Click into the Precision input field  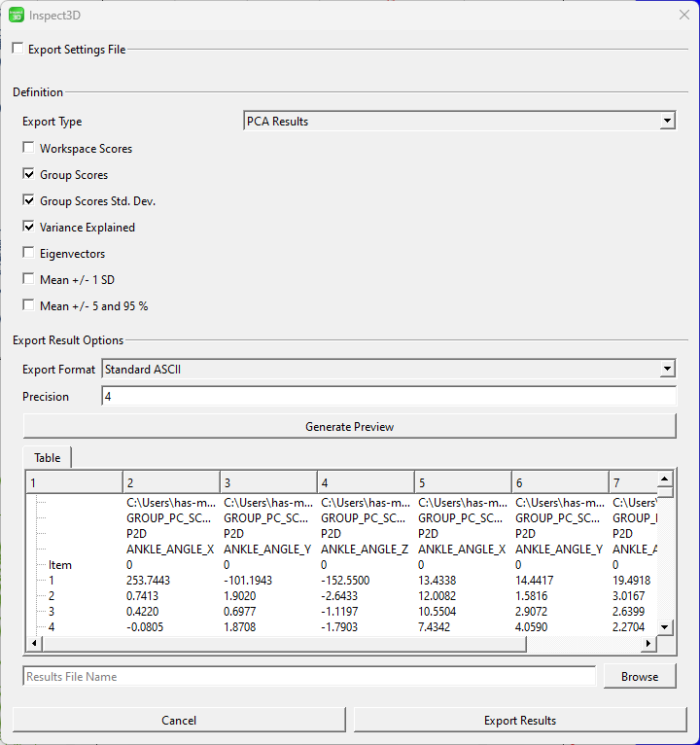[x=388, y=397]
